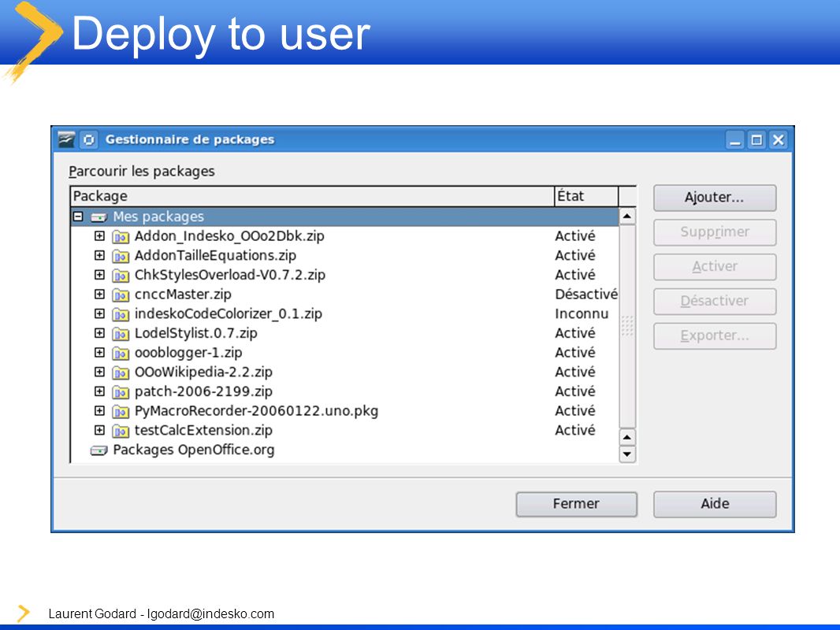The width and height of the screenshot is (840, 630).
Task: Select the LodelStylist.0.7.zip package name
Action: point(196,333)
